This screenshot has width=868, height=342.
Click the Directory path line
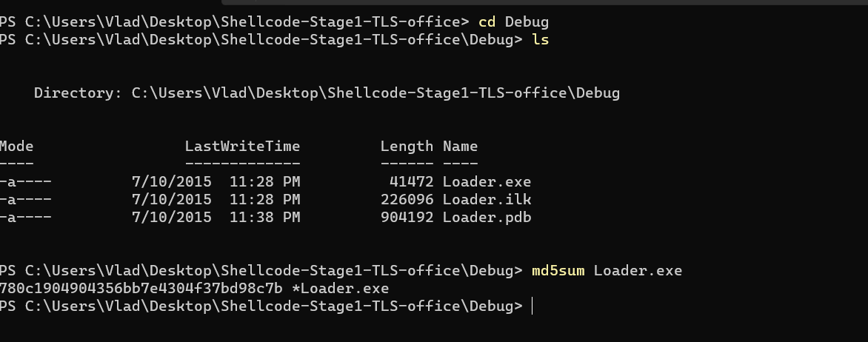(327, 93)
